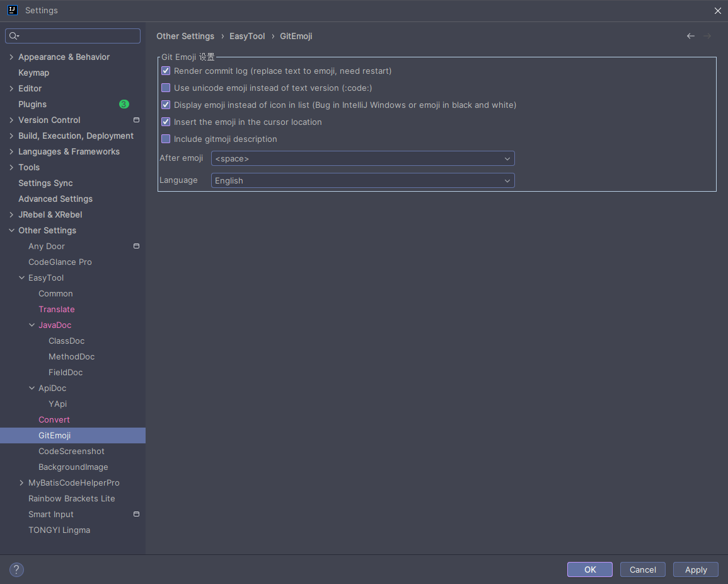Uncheck Insert the emoji in cursor location
728x584 pixels.
[x=166, y=122]
